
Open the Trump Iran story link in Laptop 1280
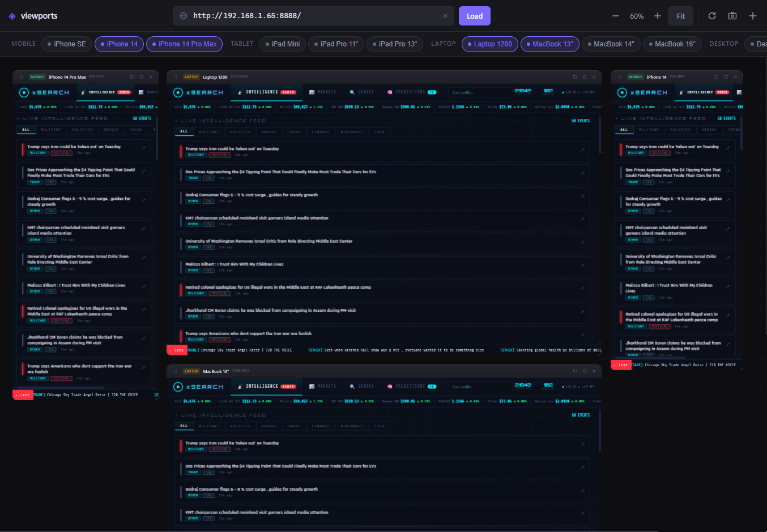click(582, 150)
